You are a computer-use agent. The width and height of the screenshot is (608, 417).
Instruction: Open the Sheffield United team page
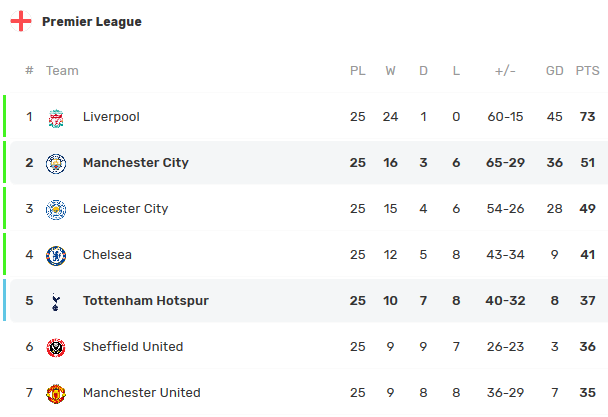pos(133,347)
